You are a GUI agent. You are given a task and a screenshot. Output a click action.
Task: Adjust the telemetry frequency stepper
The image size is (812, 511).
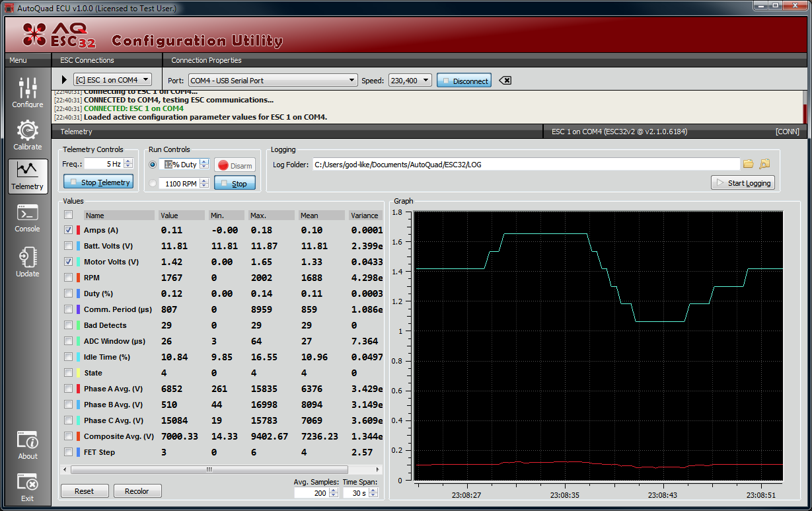click(x=128, y=163)
